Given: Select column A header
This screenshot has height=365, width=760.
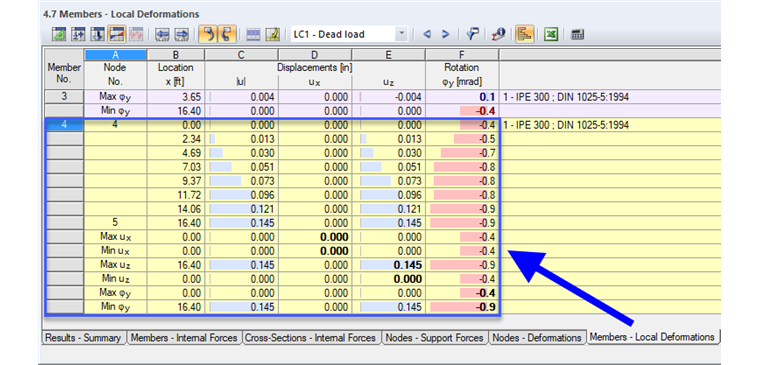Looking at the screenshot, I should pyautogui.click(x=115, y=55).
